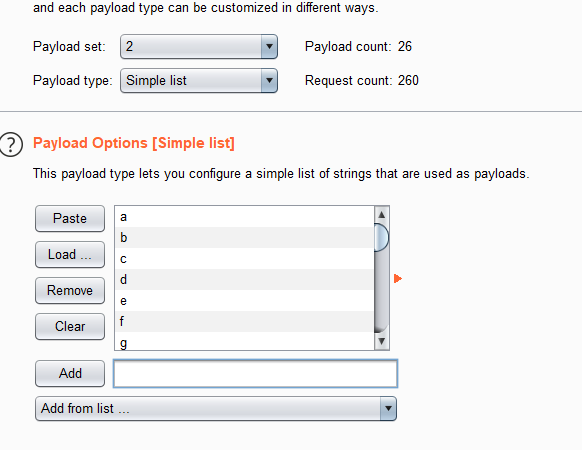Expand the Add from list dropdown

pos(216,408)
